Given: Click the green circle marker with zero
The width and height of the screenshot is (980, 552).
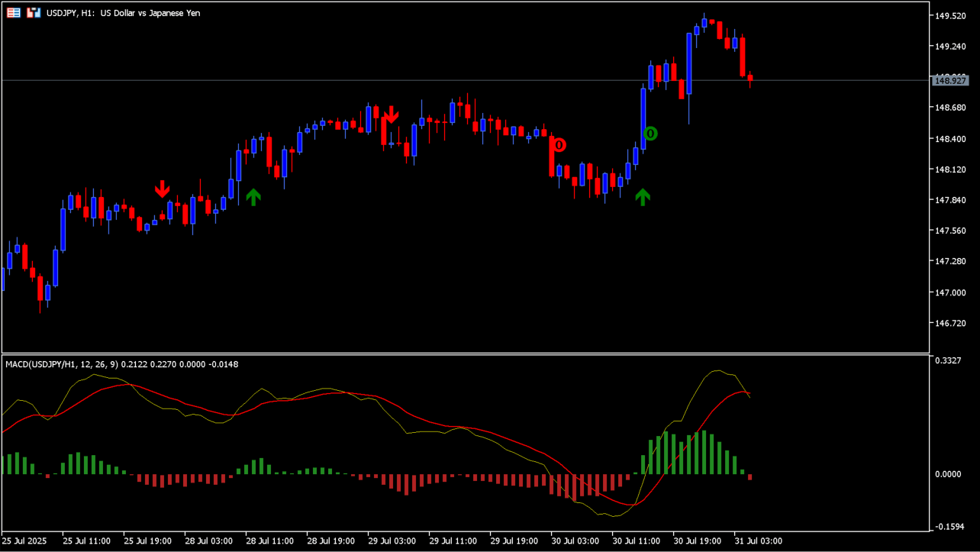Looking at the screenshot, I should point(650,134).
